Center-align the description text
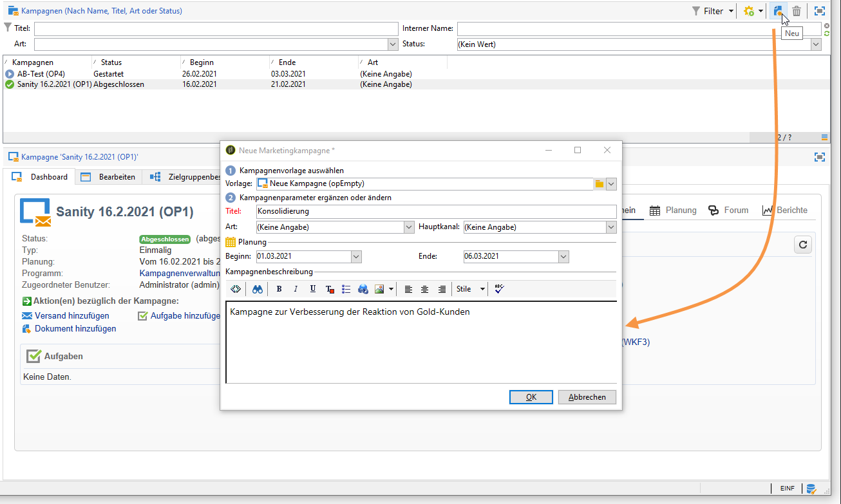Image resolution: width=841 pixels, height=504 pixels. click(425, 289)
